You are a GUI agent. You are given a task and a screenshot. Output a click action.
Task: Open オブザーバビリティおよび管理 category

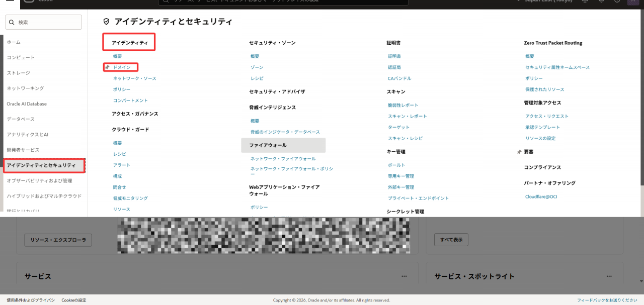(39, 181)
